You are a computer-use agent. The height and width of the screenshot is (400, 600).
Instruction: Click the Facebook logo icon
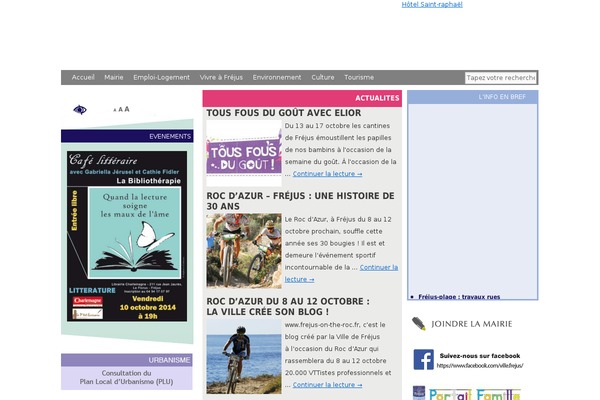[x=424, y=359]
